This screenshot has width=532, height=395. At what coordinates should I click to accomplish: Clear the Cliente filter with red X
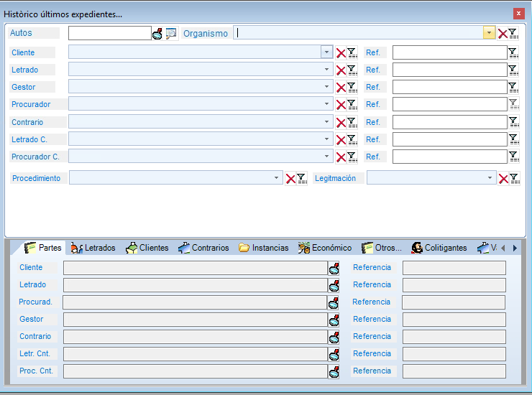[x=341, y=52]
